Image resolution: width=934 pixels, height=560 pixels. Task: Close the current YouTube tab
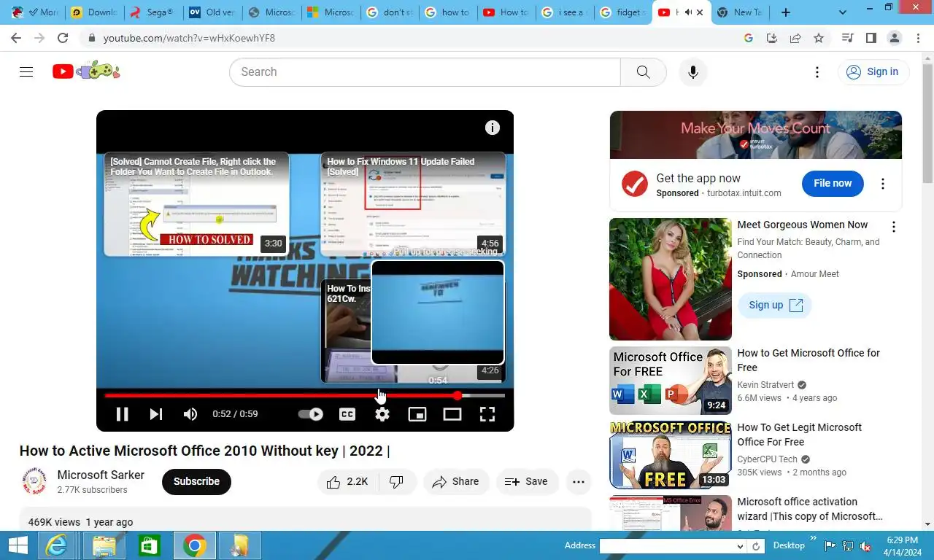click(x=700, y=12)
